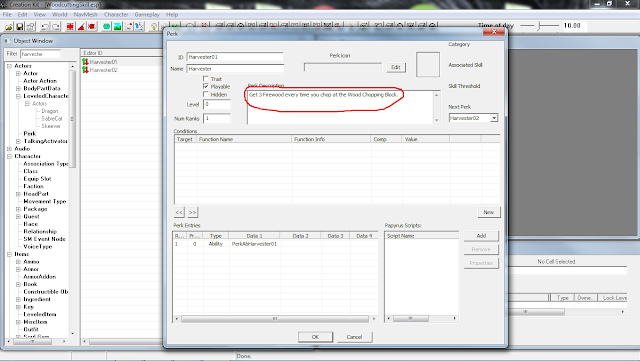Image resolution: width=640 pixels, height=361 pixels.
Task: Click the undo arrow toolbar icon
Action: [45, 27]
